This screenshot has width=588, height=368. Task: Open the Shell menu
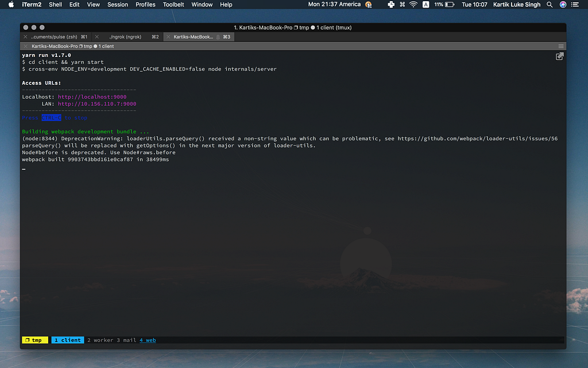55,5
